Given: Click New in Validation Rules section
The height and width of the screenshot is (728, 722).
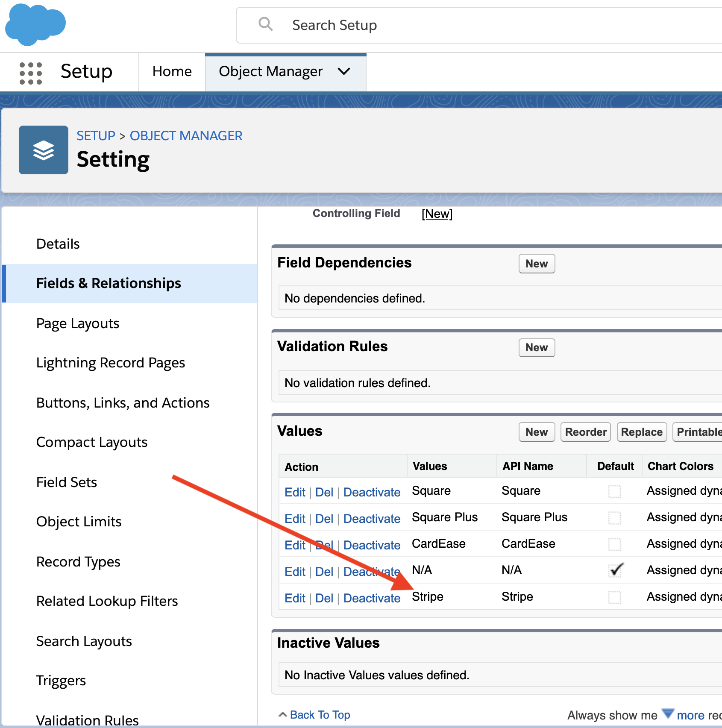Looking at the screenshot, I should 537,347.
